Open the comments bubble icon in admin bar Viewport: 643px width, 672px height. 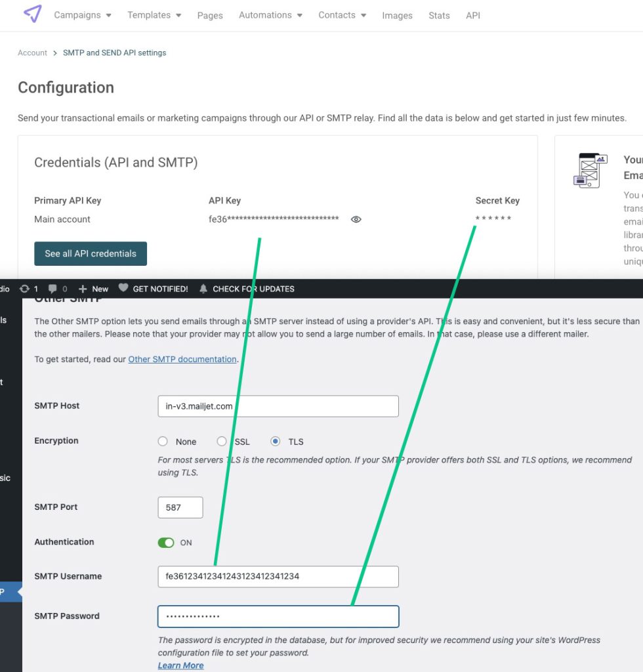tap(53, 289)
